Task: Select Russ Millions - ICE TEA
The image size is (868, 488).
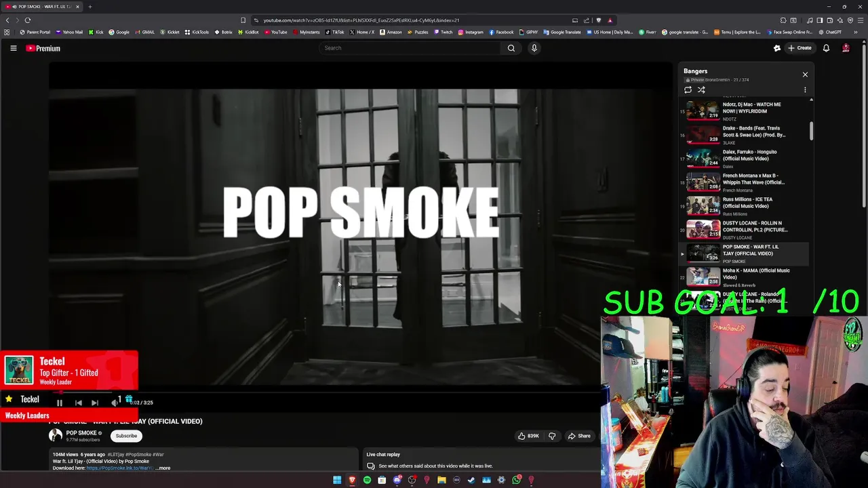Action: click(x=744, y=206)
